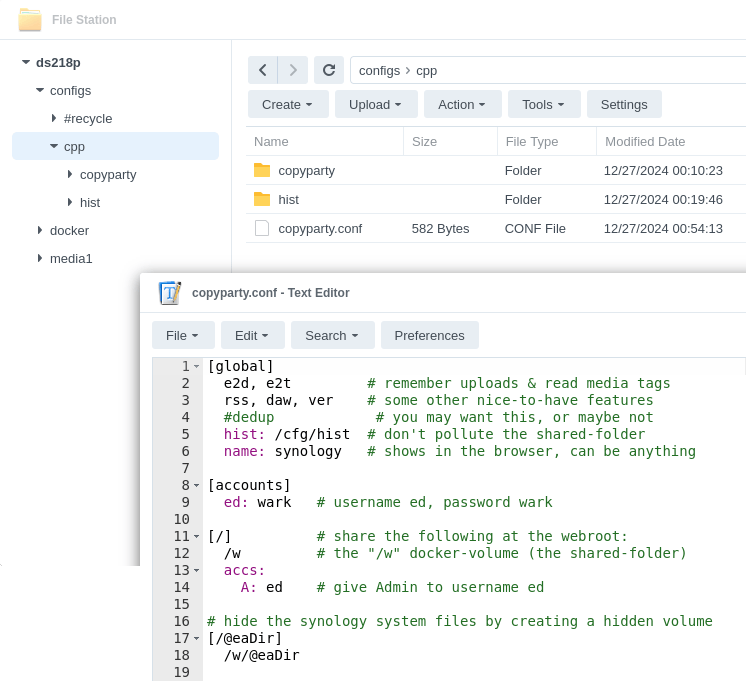
Task: Click the copyparty.conf - Text Editor title
Action: tap(271, 293)
